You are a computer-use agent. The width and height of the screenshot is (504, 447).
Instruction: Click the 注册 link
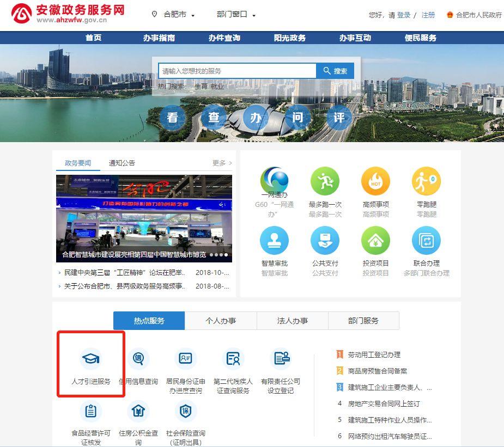[x=428, y=15]
